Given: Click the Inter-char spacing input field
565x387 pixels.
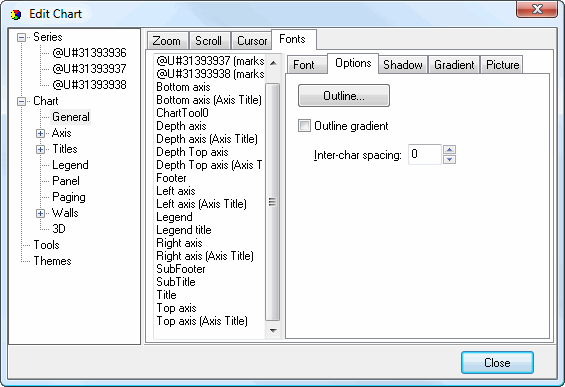Looking at the screenshot, I should tap(424, 154).
